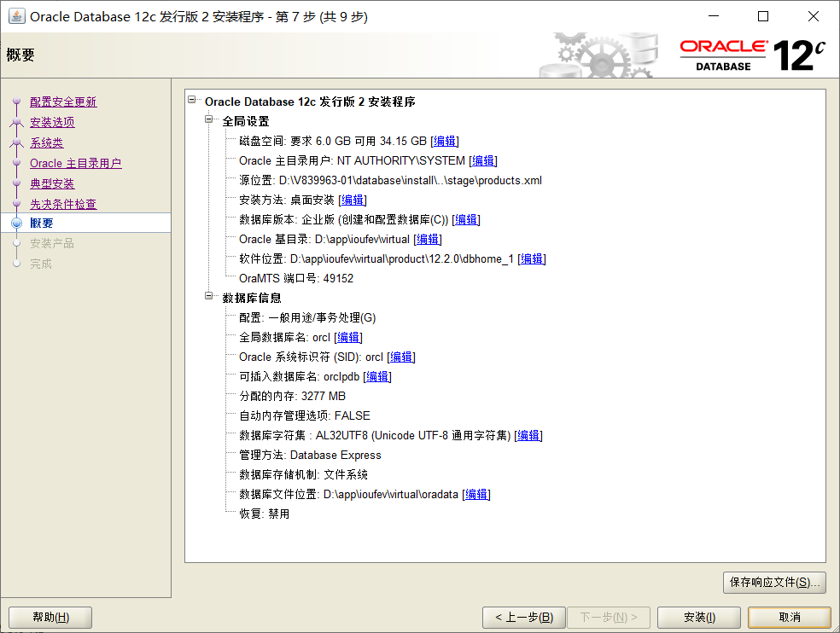This screenshot has width=840, height=633.
Task: Edit the 全局数据库名 orcl
Action: pos(348,337)
